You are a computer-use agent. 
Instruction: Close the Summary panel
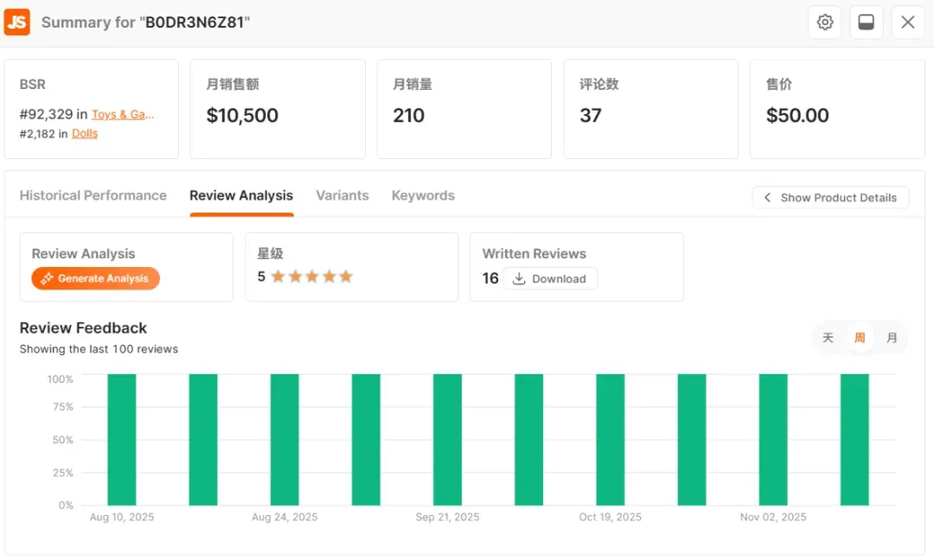coord(908,22)
